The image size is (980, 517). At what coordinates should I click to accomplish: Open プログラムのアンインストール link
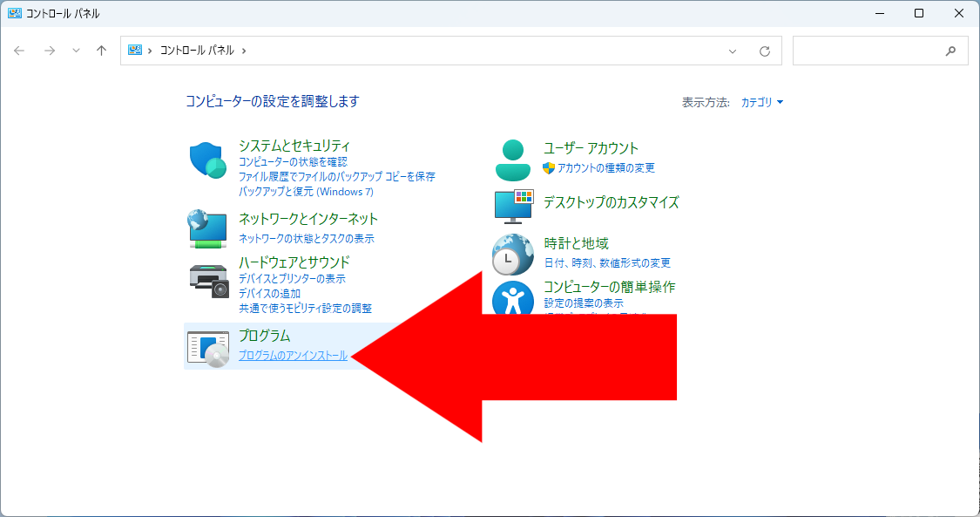(293, 356)
